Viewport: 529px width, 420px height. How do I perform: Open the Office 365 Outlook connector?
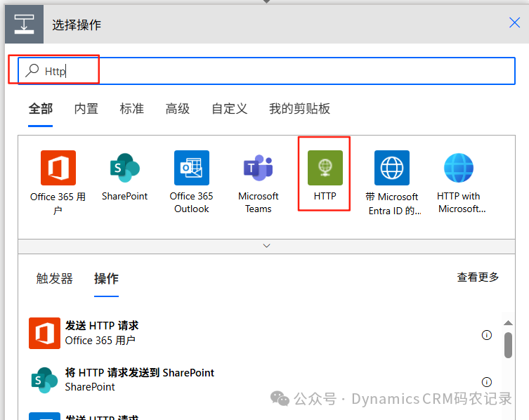coord(192,168)
